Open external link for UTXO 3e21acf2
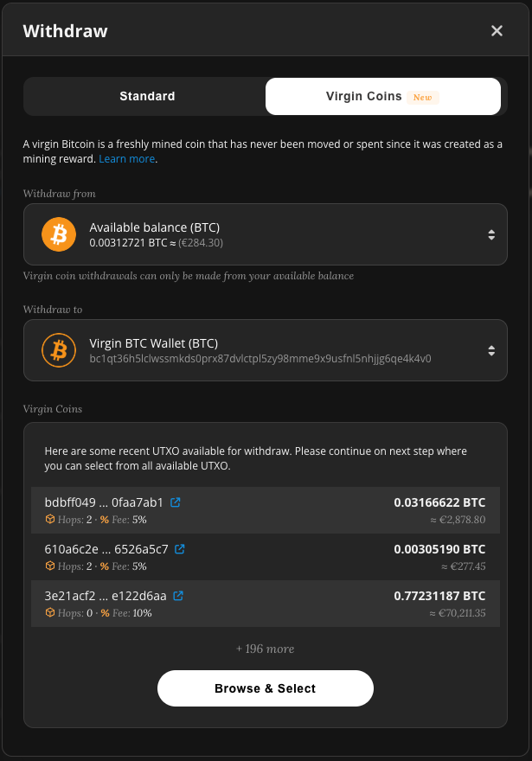Viewport: 532px width, 761px height. (178, 596)
